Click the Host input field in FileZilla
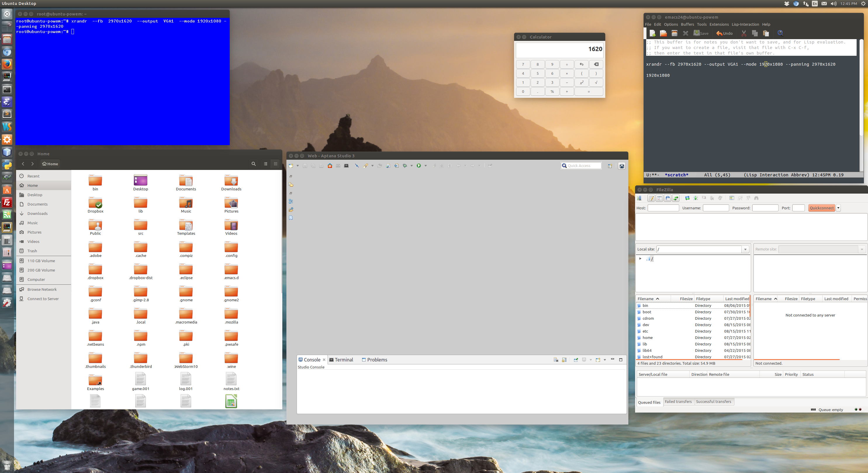The height and width of the screenshot is (473, 868). click(663, 208)
